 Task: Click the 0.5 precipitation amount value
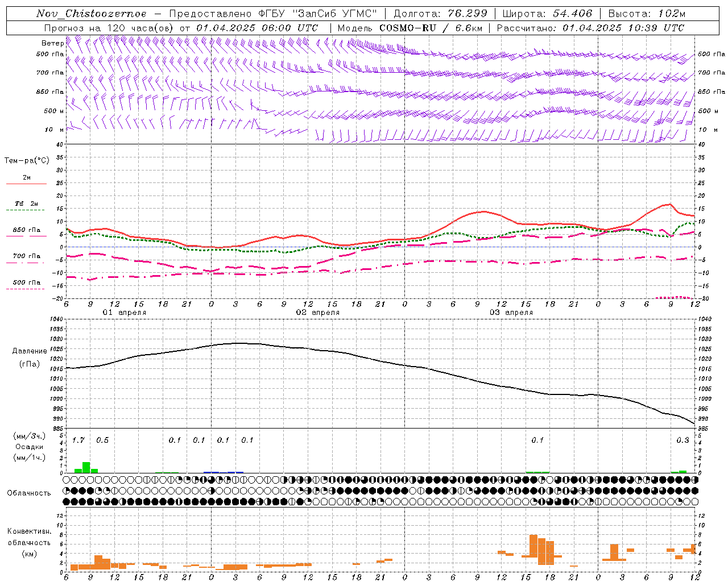(102, 440)
